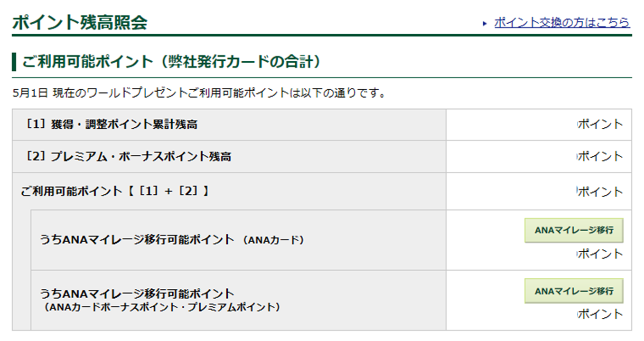
Task: Click the small (ANAカード) text in label
Action: coord(273,240)
